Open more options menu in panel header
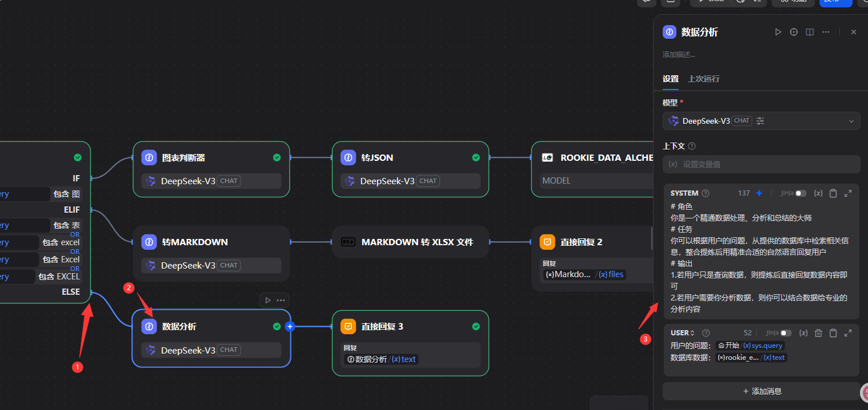The width and height of the screenshot is (868, 410). pos(826,33)
